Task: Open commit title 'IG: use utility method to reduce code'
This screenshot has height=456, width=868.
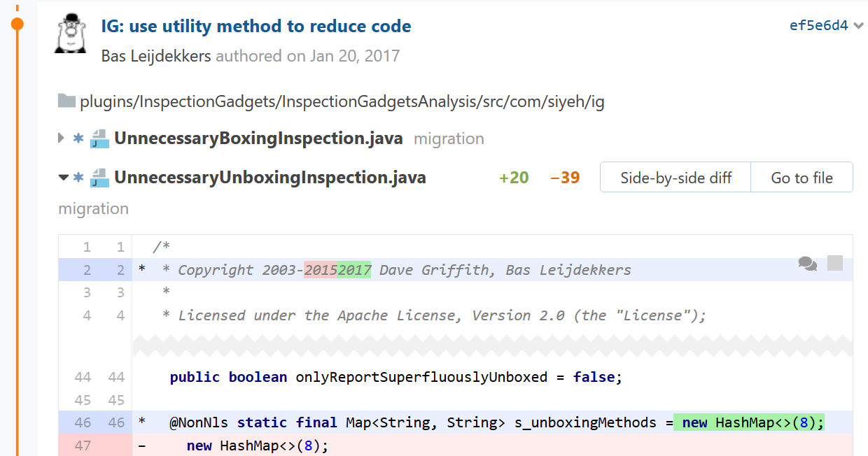Action: [256, 27]
